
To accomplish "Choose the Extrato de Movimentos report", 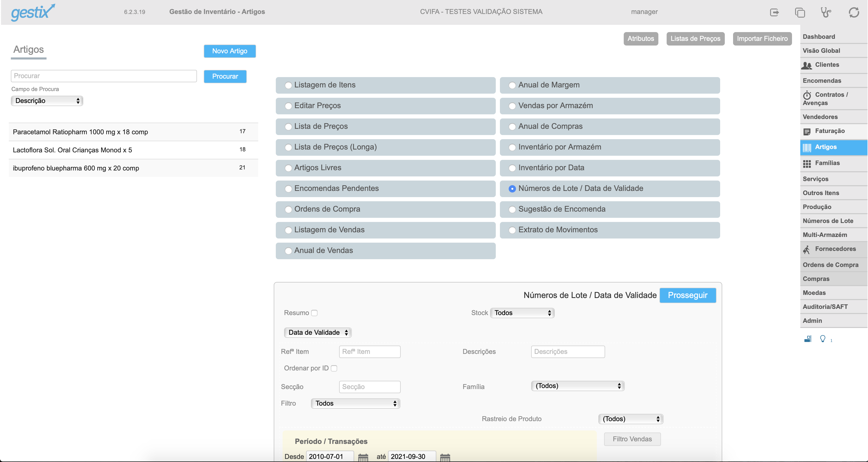I will [x=512, y=230].
